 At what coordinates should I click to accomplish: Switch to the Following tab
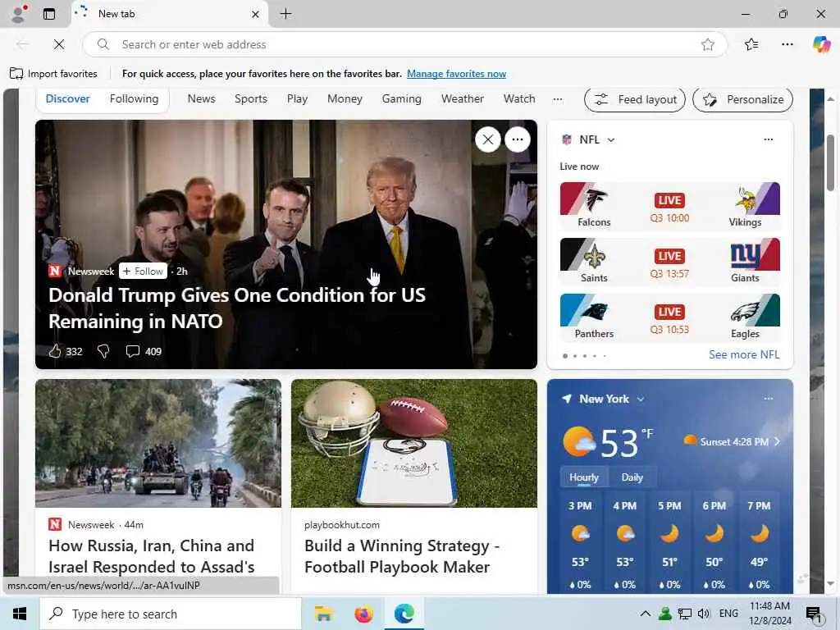(134, 98)
